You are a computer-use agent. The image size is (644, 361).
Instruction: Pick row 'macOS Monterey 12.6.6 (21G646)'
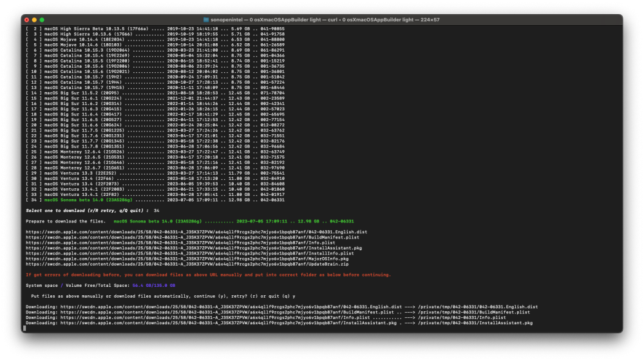pos(155,162)
